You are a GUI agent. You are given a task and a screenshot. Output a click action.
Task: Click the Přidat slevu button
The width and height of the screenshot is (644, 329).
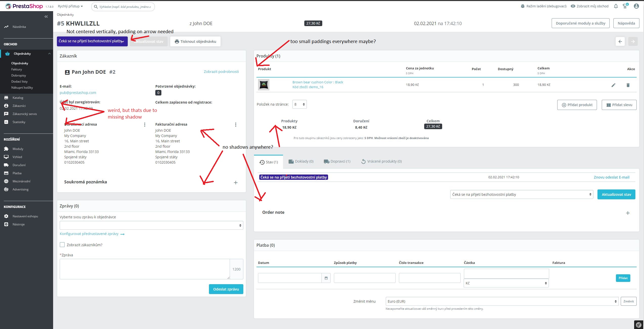tap(619, 105)
